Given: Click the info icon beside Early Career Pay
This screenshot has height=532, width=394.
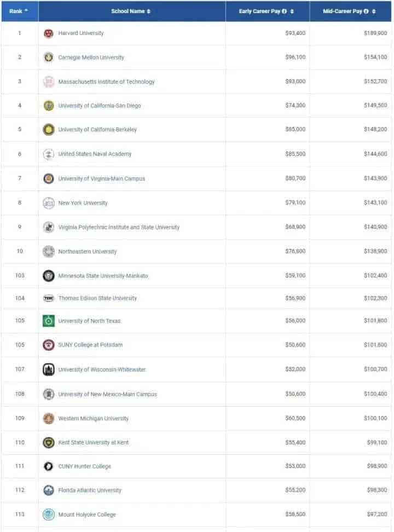Looking at the screenshot, I should 285,11.
